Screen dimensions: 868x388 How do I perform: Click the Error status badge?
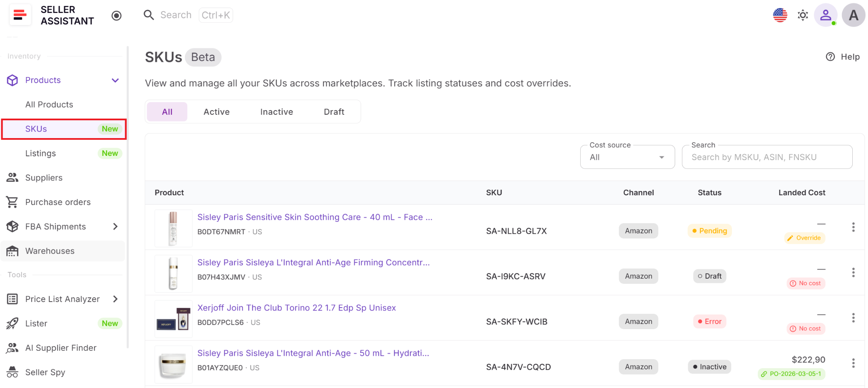click(709, 321)
